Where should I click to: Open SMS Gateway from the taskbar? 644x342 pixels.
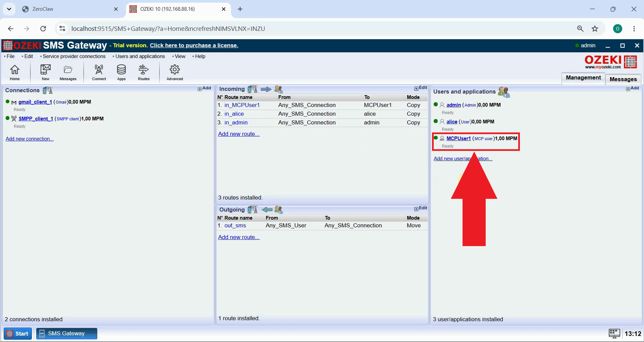pos(66,334)
